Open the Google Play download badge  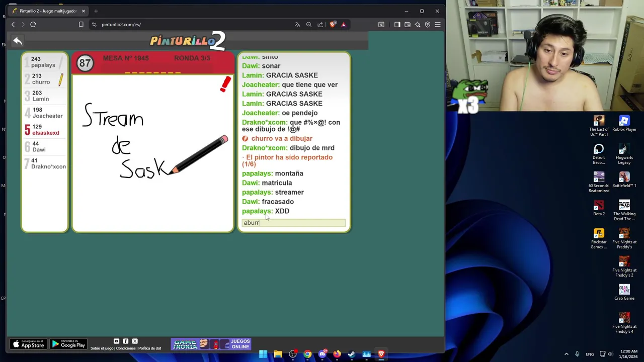tap(68, 344)
